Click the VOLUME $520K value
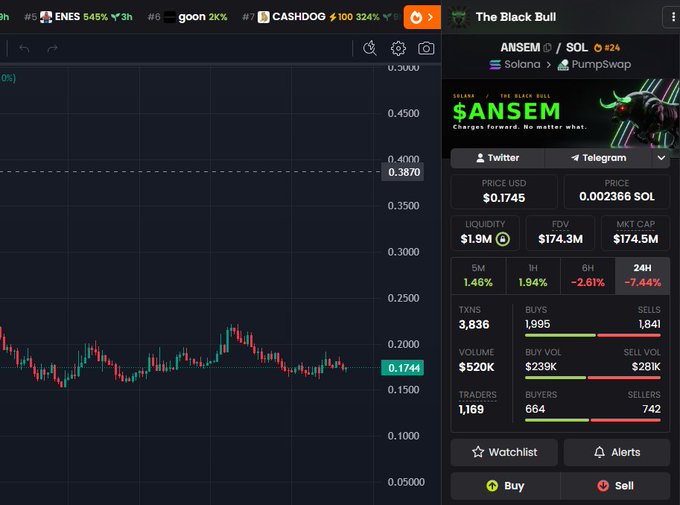 [476, 367]
